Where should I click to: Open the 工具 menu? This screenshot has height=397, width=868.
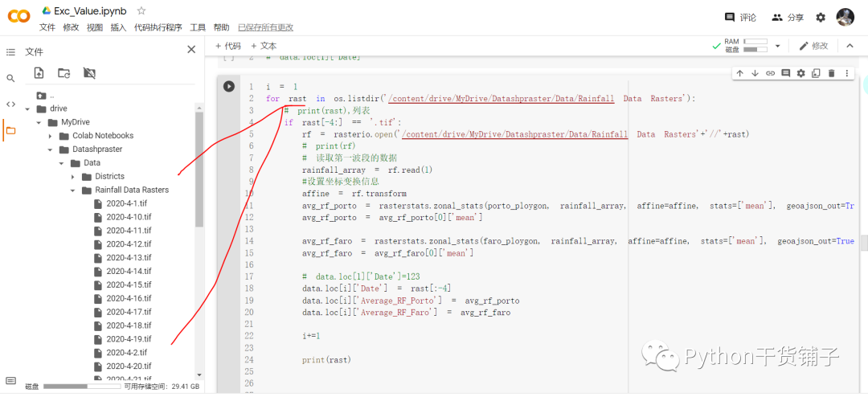(198, 27)
